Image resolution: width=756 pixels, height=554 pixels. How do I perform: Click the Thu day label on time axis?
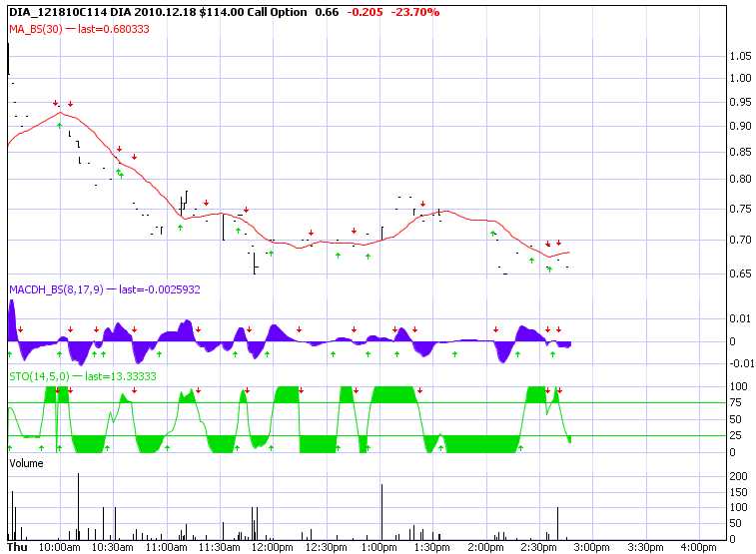18,547
